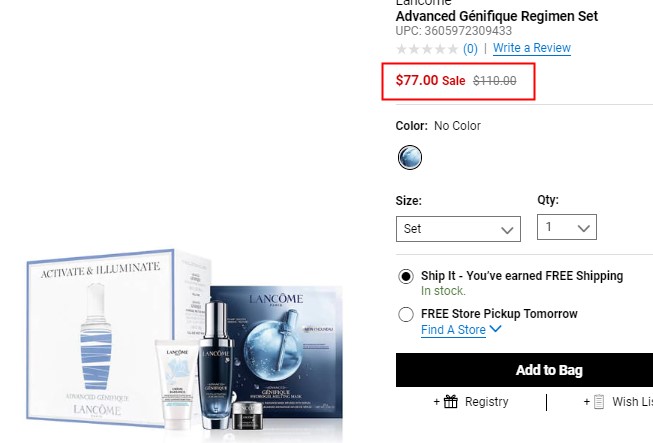
Task: Click the Size dropdown arrow icon
Action: coord(507,230)
